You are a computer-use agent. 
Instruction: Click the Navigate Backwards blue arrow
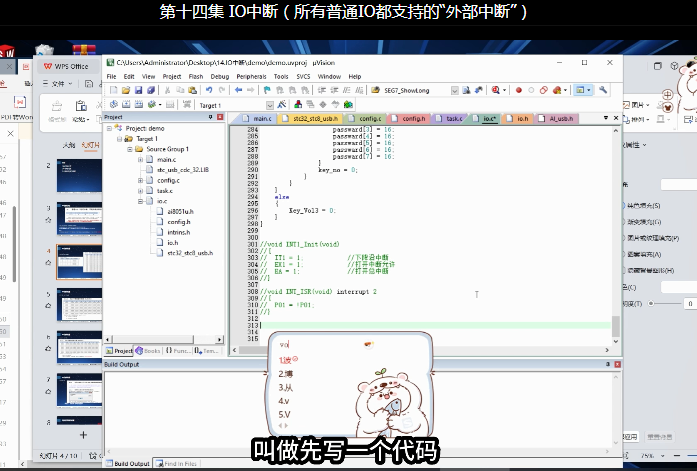[238, 90]
